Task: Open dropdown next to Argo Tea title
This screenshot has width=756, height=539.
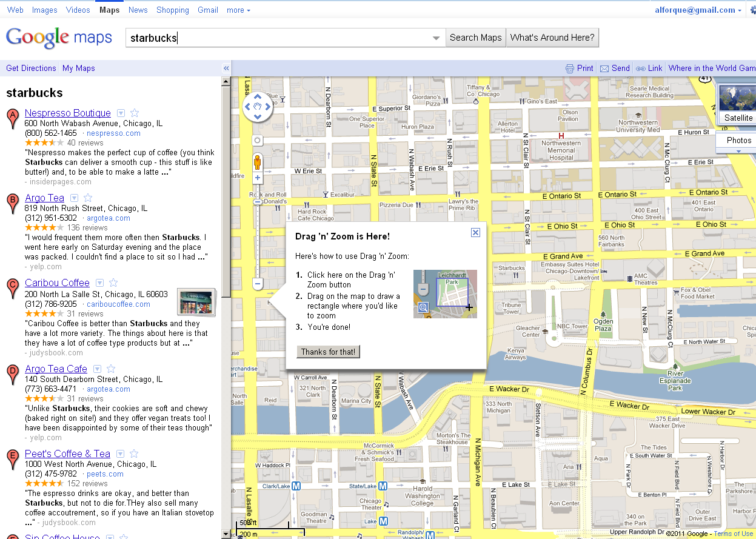Action: click(74, 198)
